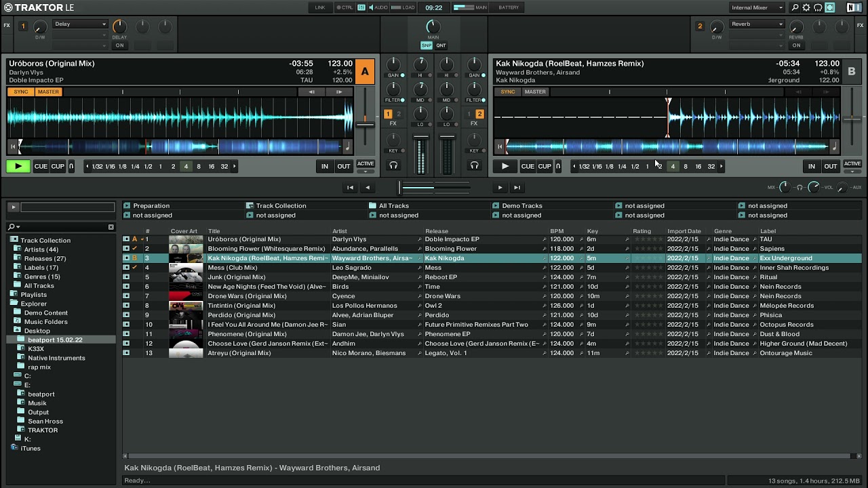
Task: Click cover art of Tintintin track
Action: pos(186,306)
